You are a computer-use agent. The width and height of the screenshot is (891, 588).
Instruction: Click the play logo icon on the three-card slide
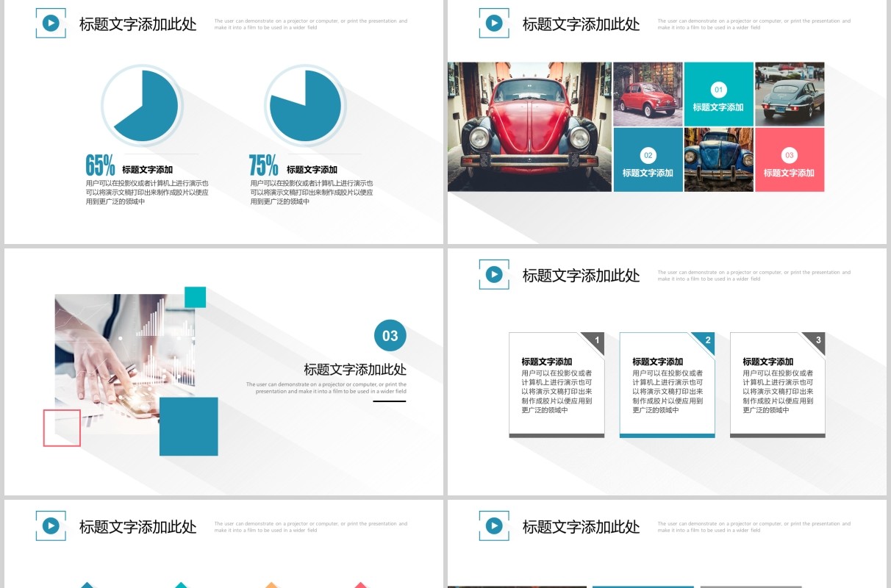click(x=494, y=275)
